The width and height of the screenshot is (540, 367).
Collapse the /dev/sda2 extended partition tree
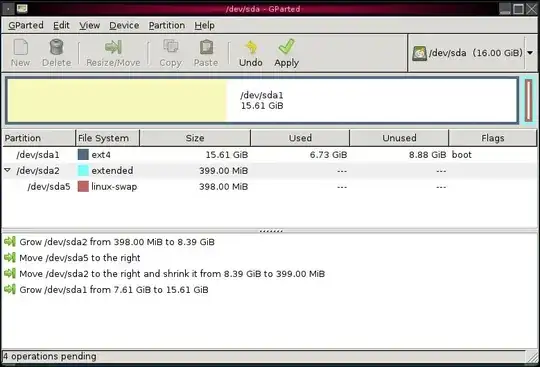point(8,170)
